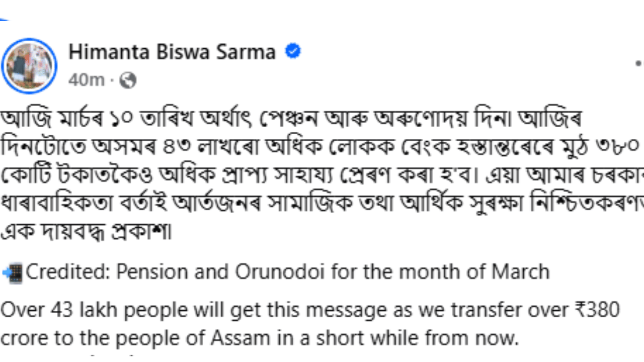Open the post's more options dots
The height and width of the screenshot is (362, 644).
coord(639,63)
